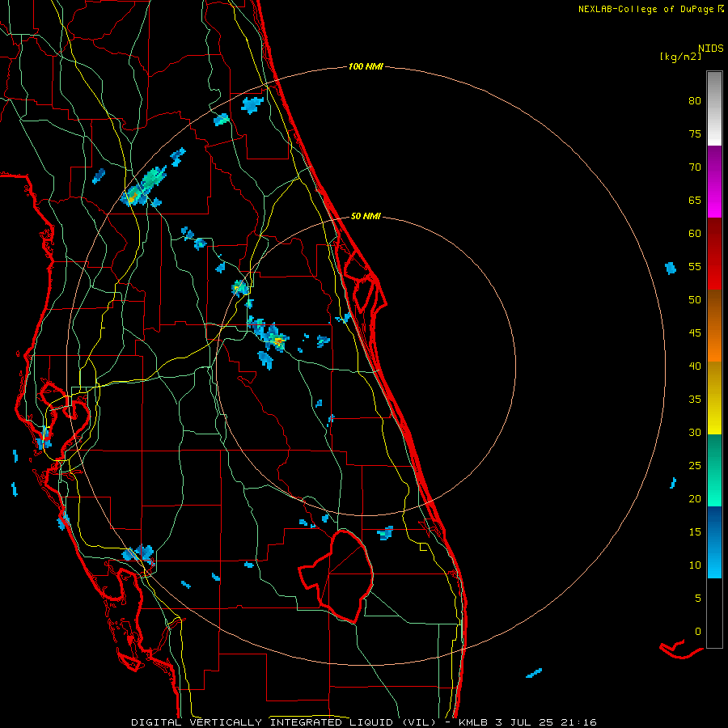
Task: Pick the blue segment of the color scale
Action: click(714, 542)
